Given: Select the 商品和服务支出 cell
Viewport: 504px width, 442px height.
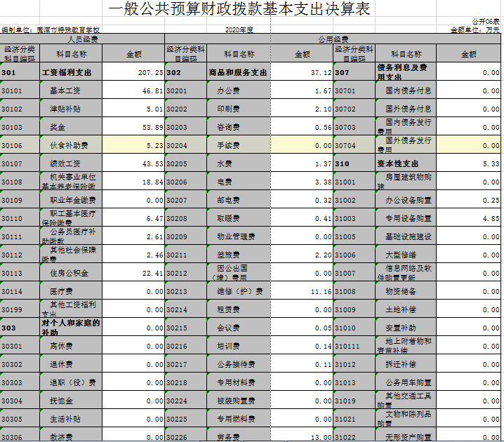Looking at the screenshot, I should pyautogui.click(x=239, y=72).
